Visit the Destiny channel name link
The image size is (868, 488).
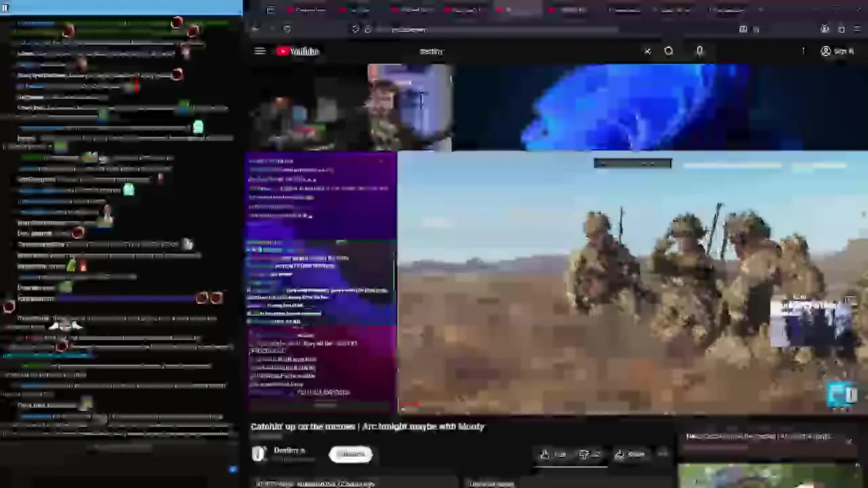[x=290, y=451]
